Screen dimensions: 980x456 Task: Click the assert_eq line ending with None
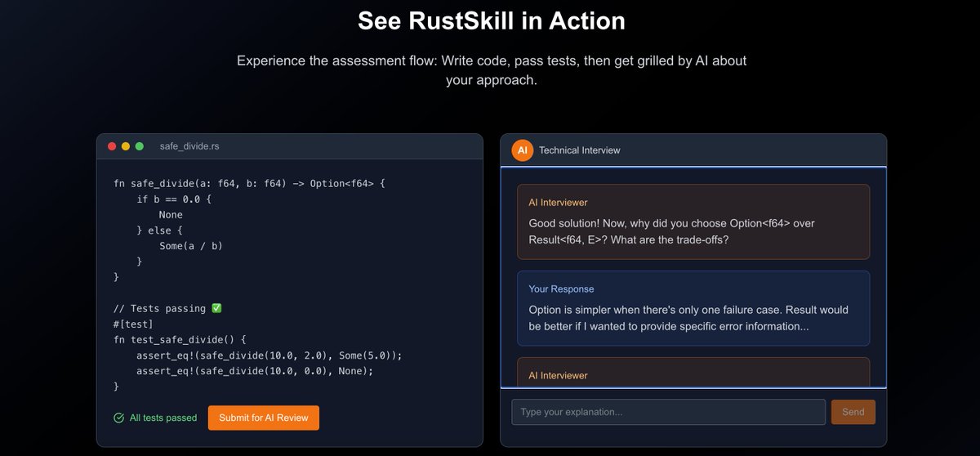[x=255, y=370]
